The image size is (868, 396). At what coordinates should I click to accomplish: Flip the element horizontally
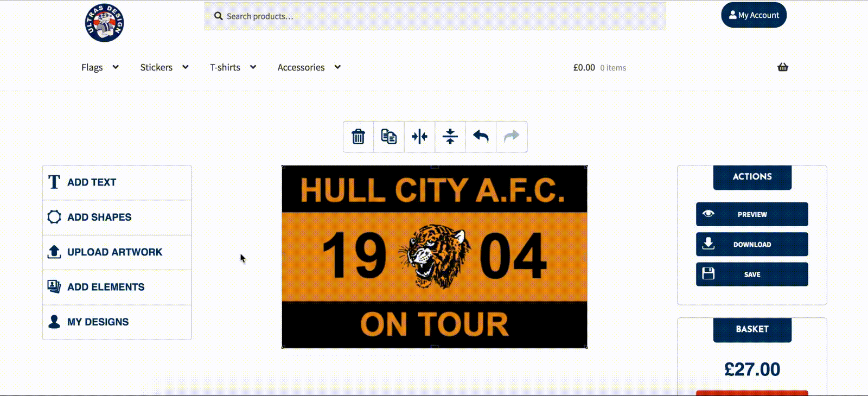click(419, 137)
